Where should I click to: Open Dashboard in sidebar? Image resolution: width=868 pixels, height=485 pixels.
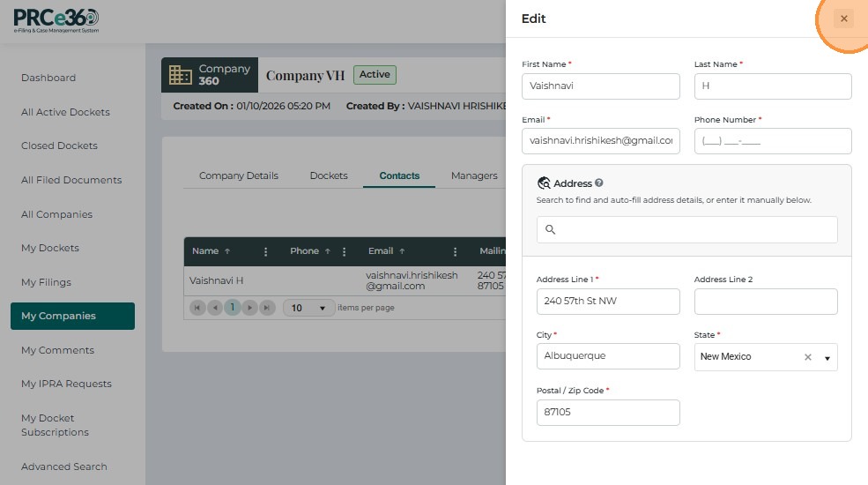48,78
